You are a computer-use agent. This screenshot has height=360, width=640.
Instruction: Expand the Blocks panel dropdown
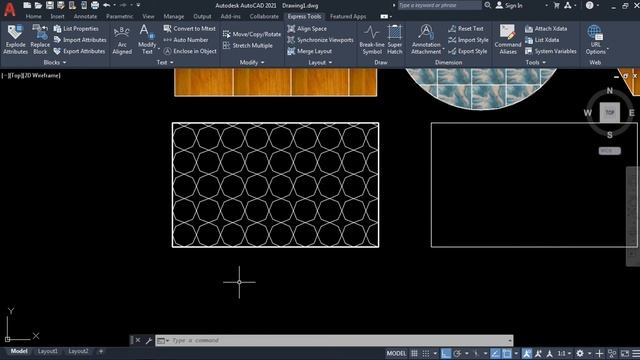point(55,62)
